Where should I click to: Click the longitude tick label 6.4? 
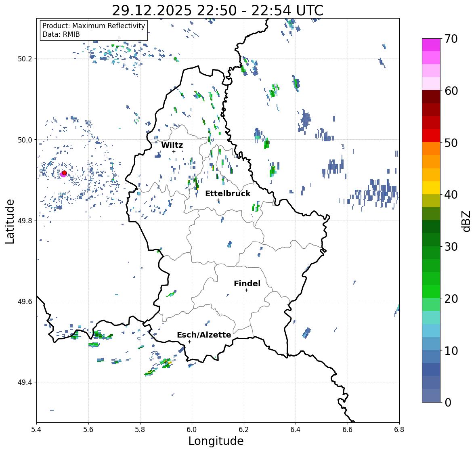click(296, 430)
